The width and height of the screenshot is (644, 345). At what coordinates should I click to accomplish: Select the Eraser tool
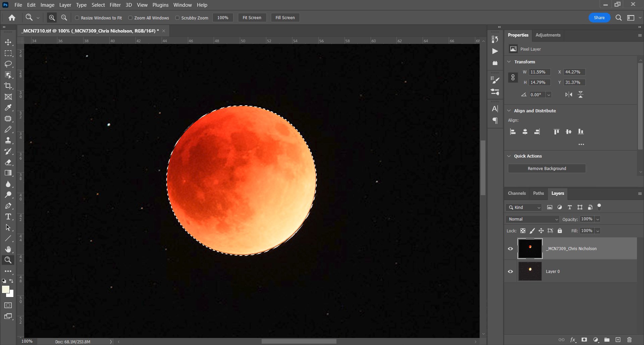pos(8,162)
